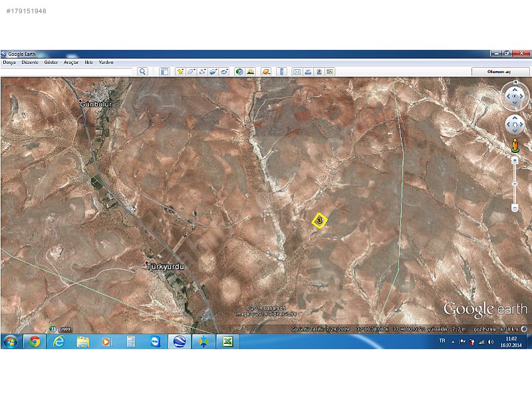Click View in Google Maps icon

click(x=330, y=72)
